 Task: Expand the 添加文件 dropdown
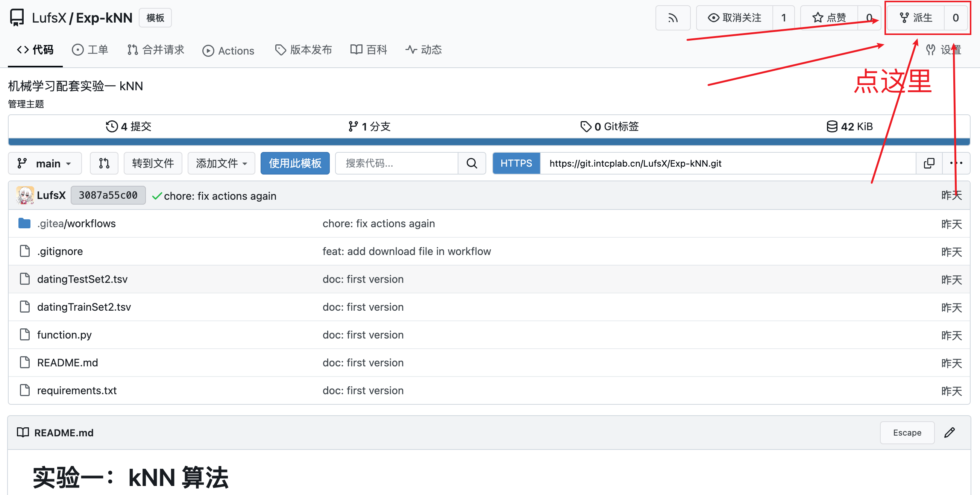click(221, 163)
